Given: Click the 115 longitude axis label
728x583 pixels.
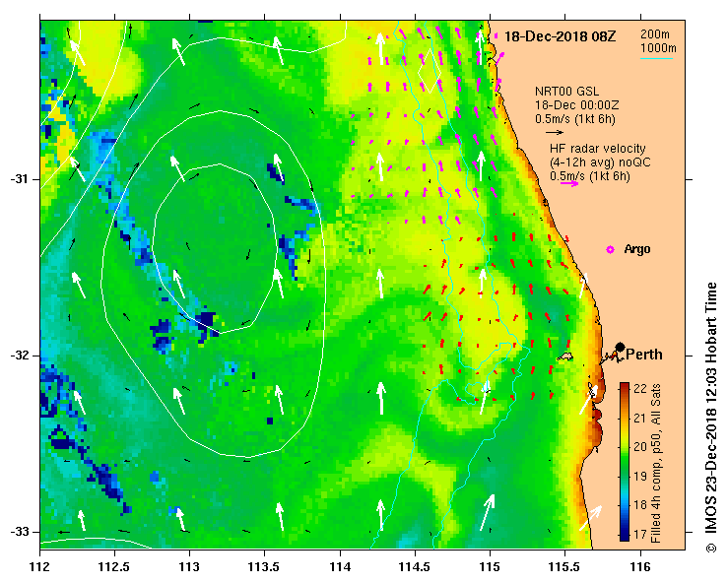Looking at the screenshot, I should (x=491, y=567).
